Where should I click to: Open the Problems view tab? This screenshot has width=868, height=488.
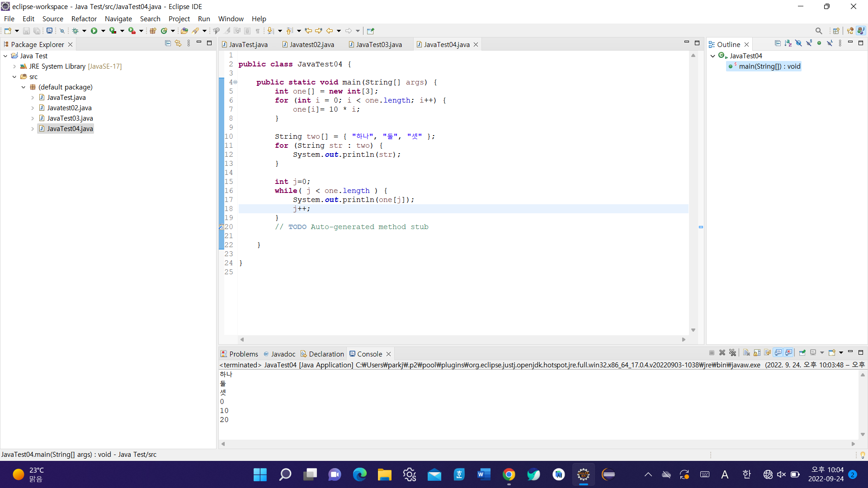click(x=243, y=354)
